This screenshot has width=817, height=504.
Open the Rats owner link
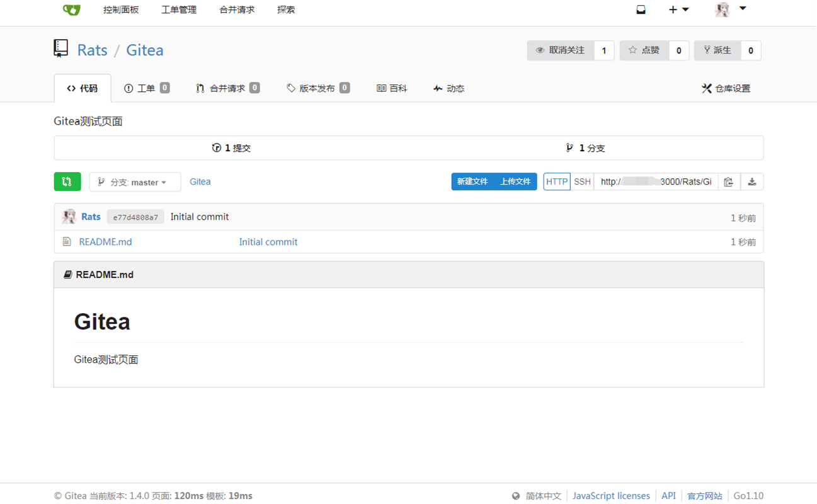coord(92,50)
